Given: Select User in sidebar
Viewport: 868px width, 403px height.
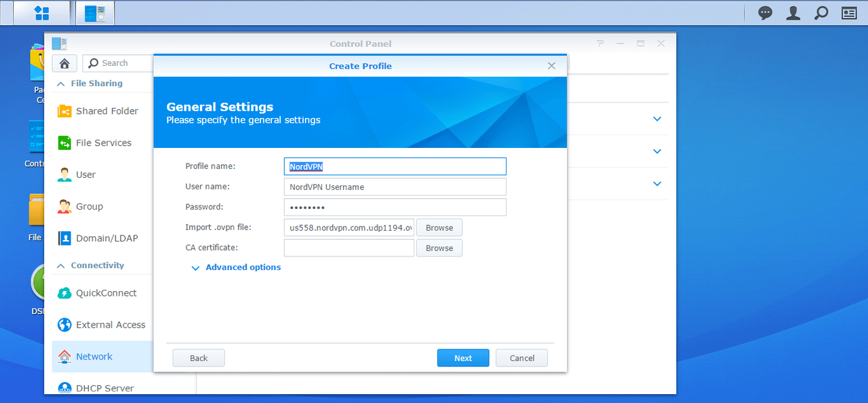Looking at the screenshot, I should click(x=103, y=174).
